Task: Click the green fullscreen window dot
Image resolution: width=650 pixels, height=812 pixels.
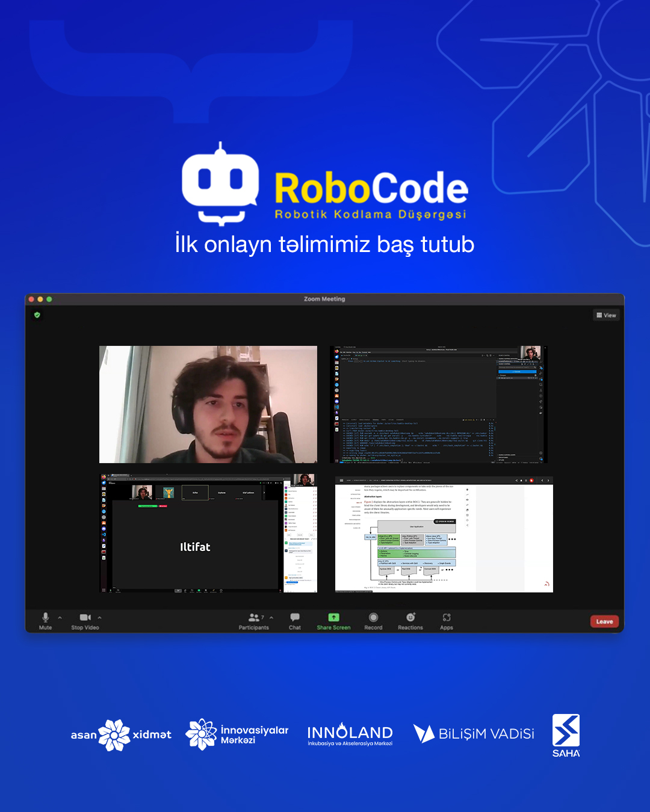Action: (49, 299)
